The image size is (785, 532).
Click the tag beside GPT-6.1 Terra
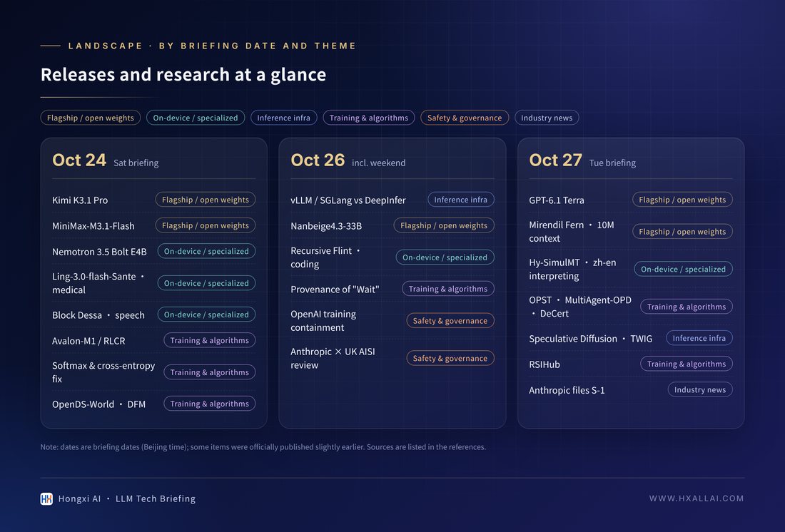tap(682, 200)
